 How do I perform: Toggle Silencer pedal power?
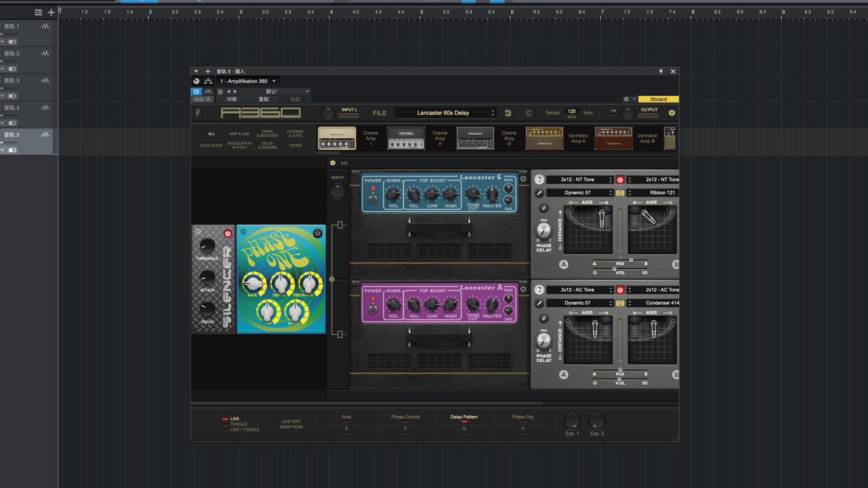click(x=228, y=234)
